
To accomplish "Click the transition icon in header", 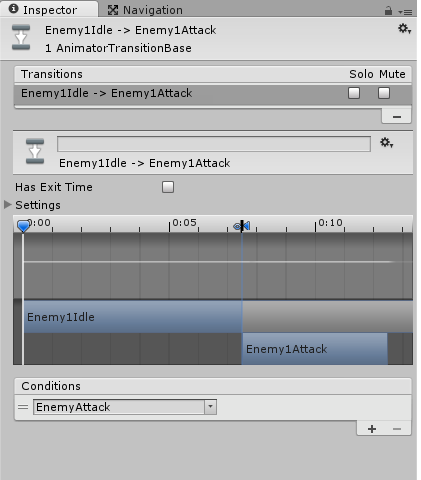I will [21, 37].
